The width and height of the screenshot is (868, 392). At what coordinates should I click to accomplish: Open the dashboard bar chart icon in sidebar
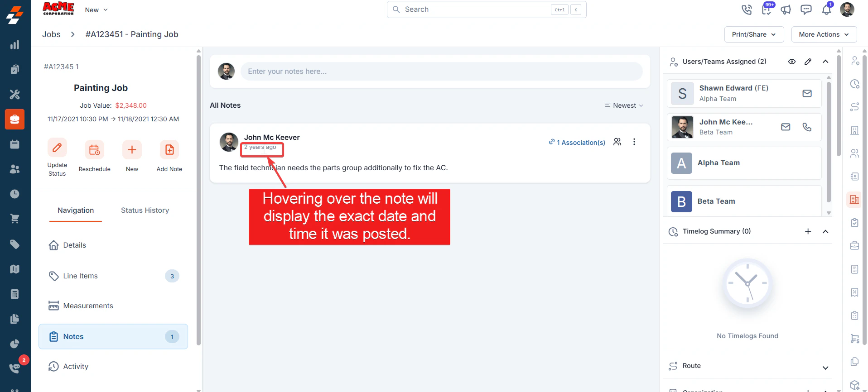[x=14, y=44]
